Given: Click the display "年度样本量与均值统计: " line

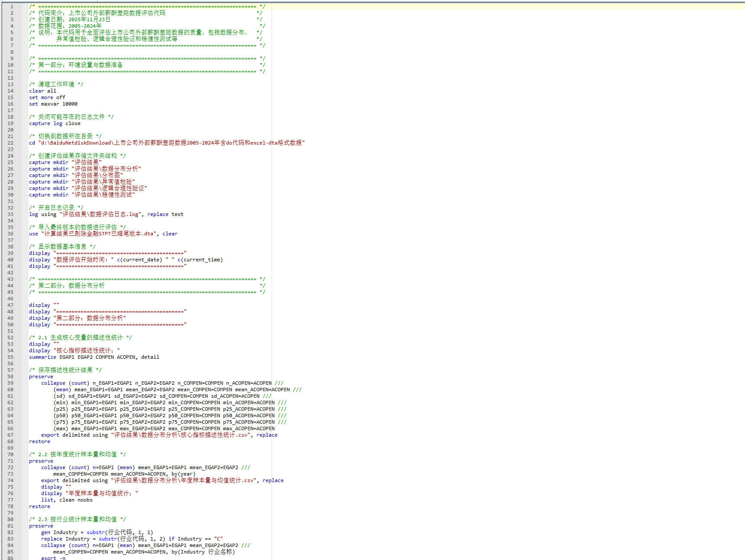Looking at the screenshot, I should coord(90,493).
